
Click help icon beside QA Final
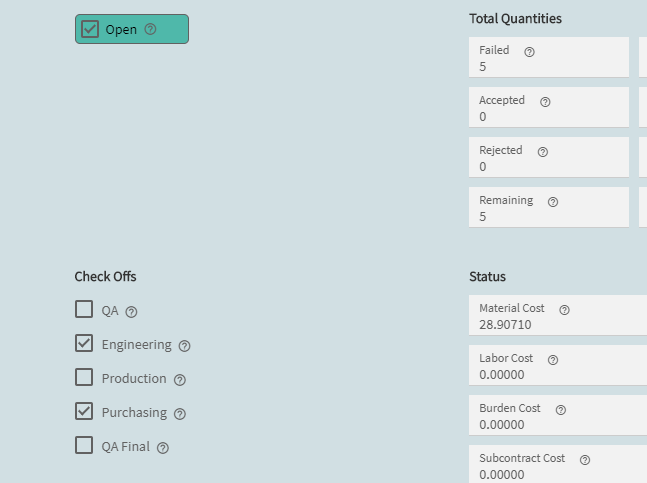(163, 448)
